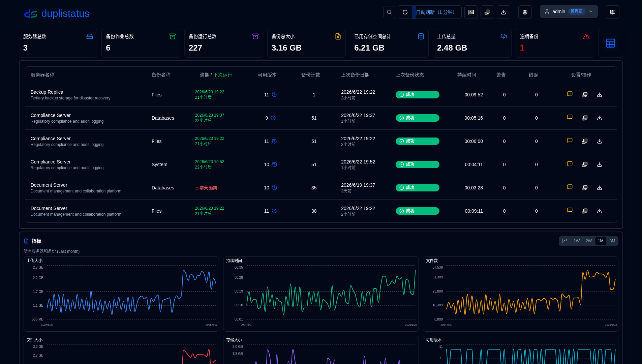Toggle auto refresh (1 minute) button
Image resolution: width=642 pixels, height=364 pixels.
click(437, 12)
